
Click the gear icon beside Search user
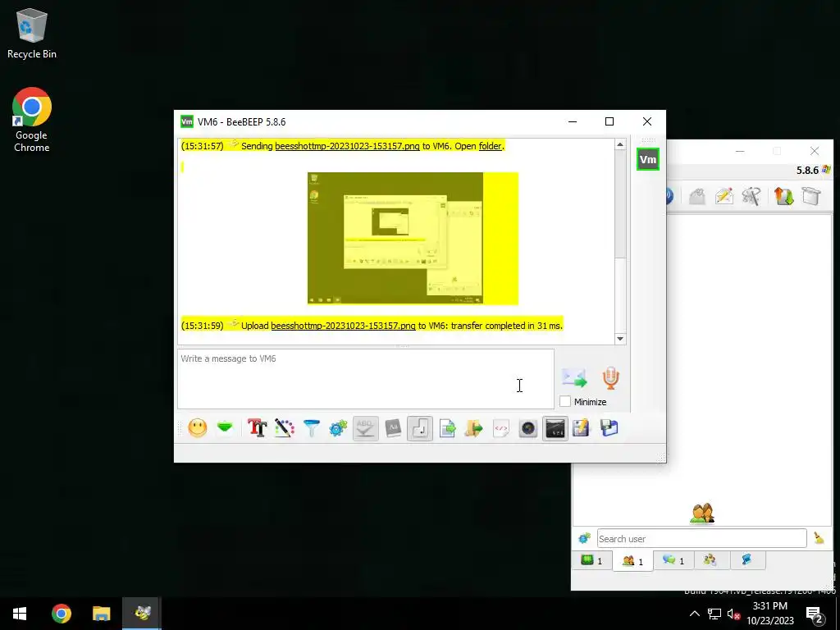[584, 538]
